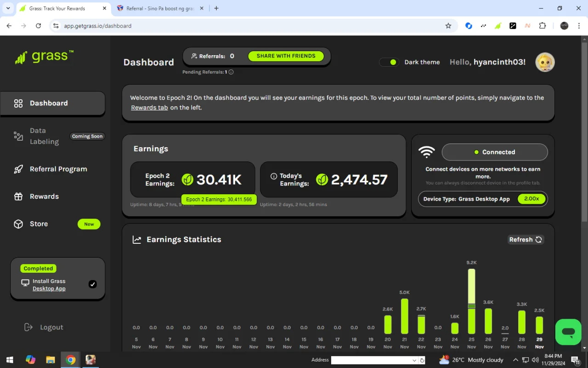Open the user profile avatar

point(545,62)
